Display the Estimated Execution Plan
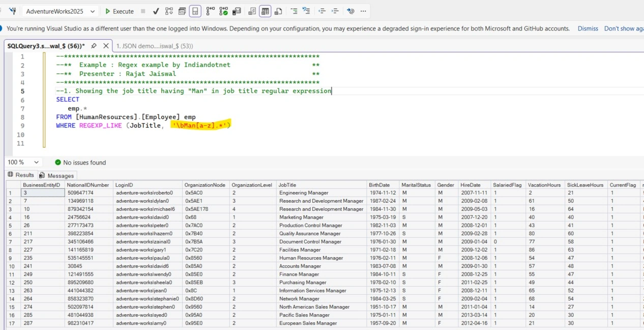This screenshot has height=330, width=644. click(169, 11)
